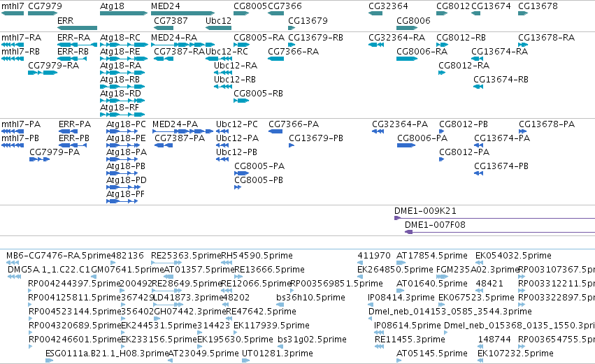
Task: Open transcript CG13678-RA
Action: [547, 38]
